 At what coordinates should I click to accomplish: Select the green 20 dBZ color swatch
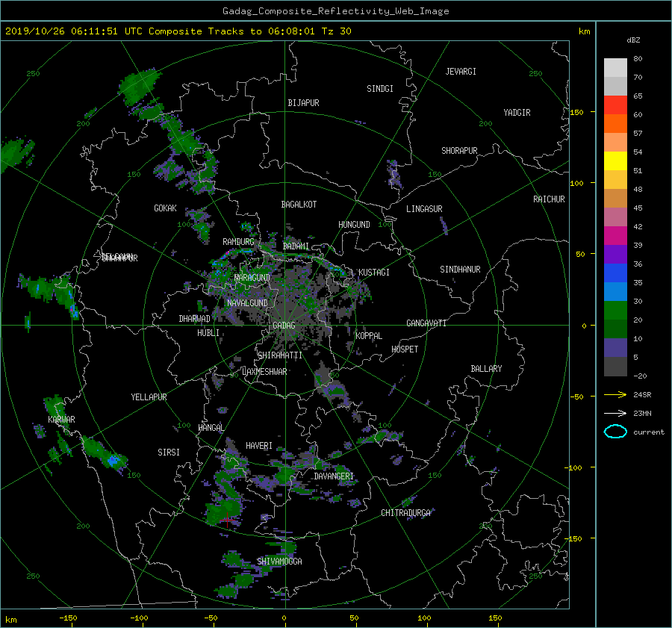click(615, 310)
